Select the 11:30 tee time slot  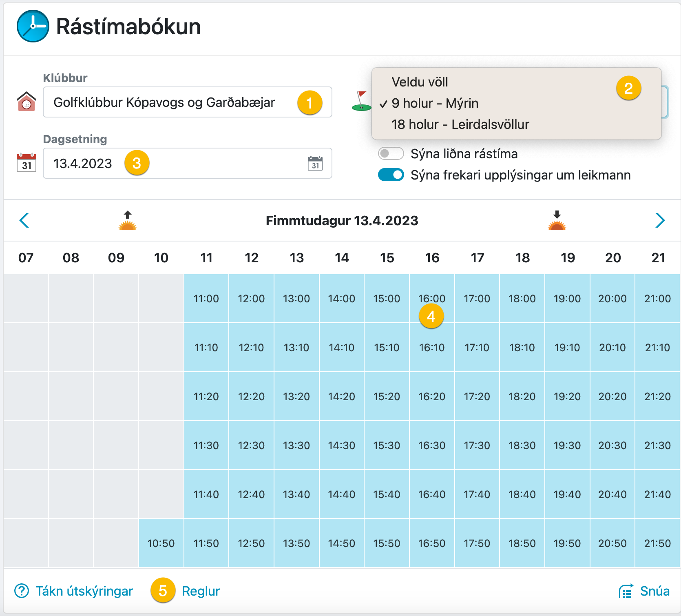click(206, 445)
